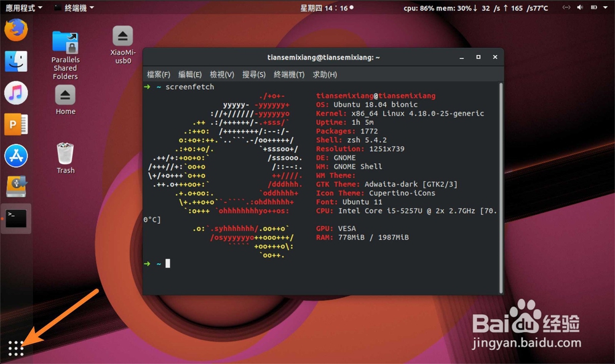Maximize the terminal window
Image resolution: width=615 pixels, height=364 pixels.
(478, 57)
